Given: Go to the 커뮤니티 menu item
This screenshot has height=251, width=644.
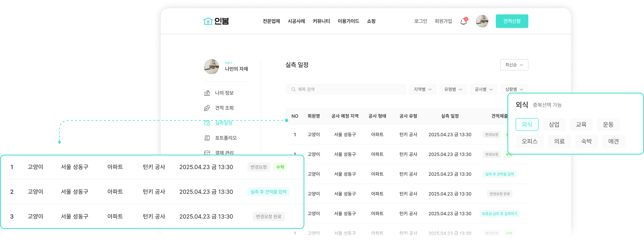Looking at the screenshot, I should pyautogui.click(x=321, y=21).
